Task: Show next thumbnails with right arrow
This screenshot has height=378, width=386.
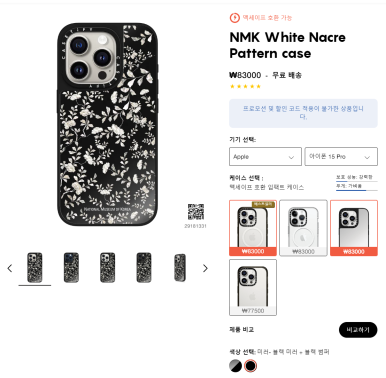Action: 205,268
